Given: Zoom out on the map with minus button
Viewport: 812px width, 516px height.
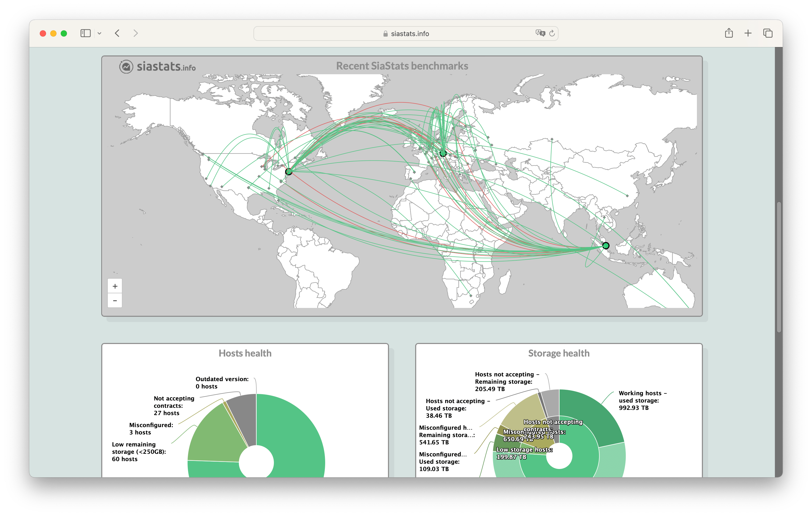Looking at the screenshot, I should pos(115,300).
